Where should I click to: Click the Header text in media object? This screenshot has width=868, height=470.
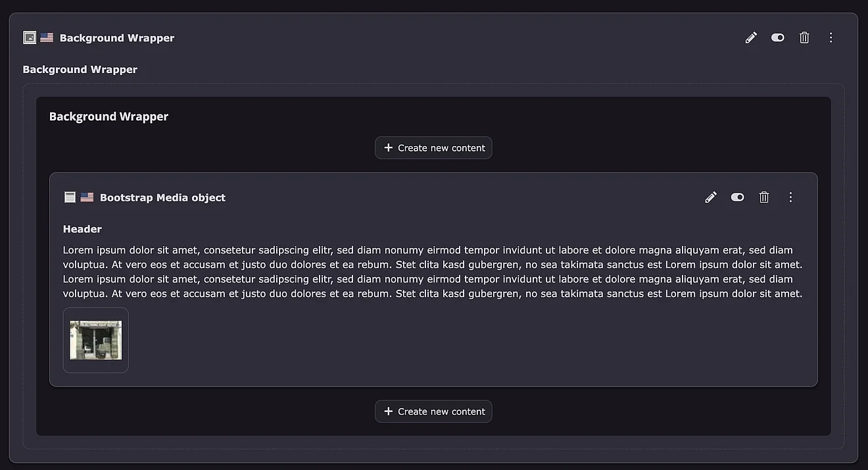[x=82, y=229]
